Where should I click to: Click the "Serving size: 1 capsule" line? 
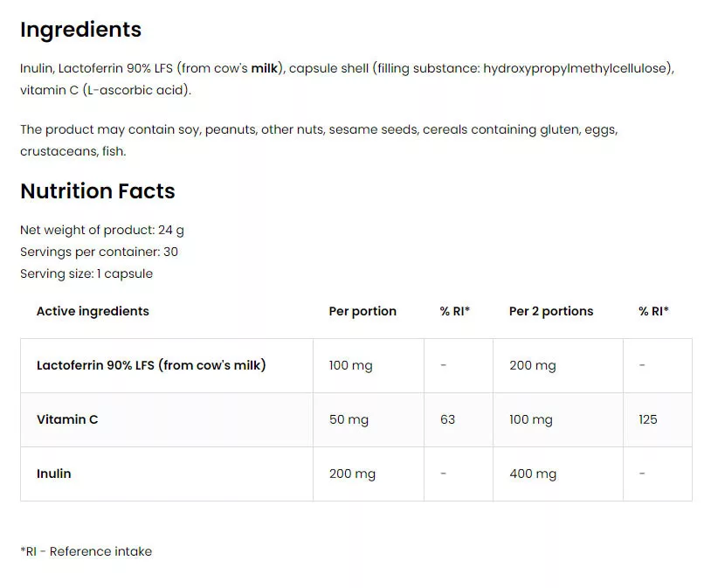[x=86, y=273]
